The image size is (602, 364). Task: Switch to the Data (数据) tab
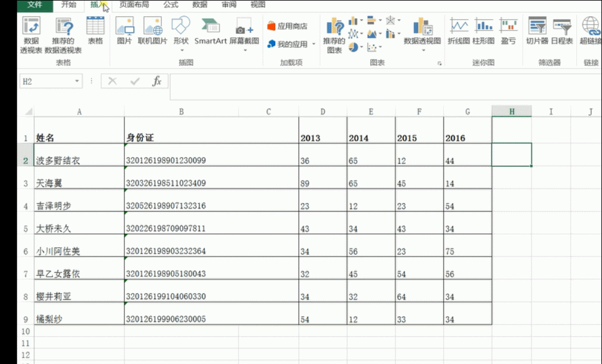(x=200, y=5)
